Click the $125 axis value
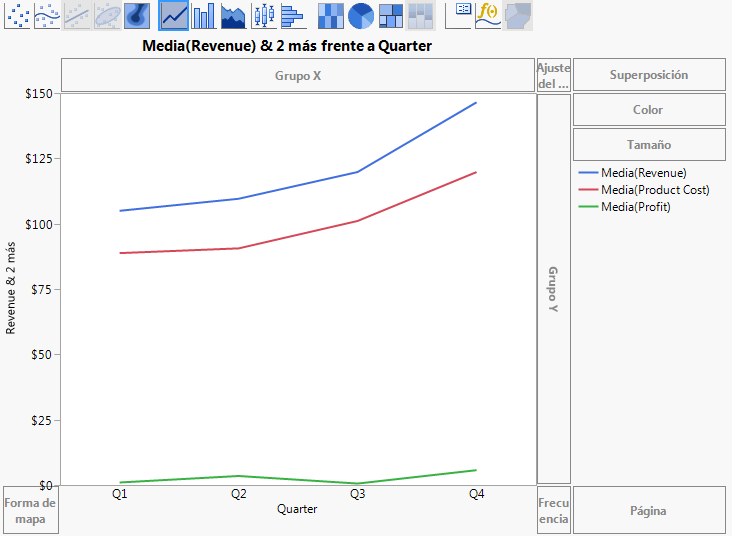This screenshot has width=732, height=536. 39,159
